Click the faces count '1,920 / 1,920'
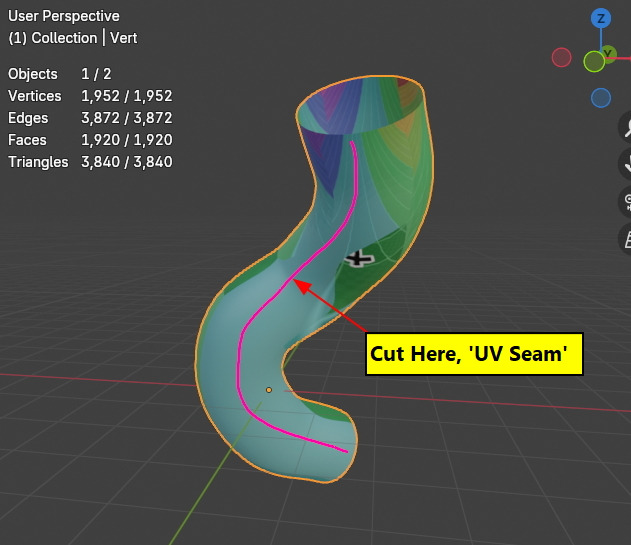 pos(127,140)
